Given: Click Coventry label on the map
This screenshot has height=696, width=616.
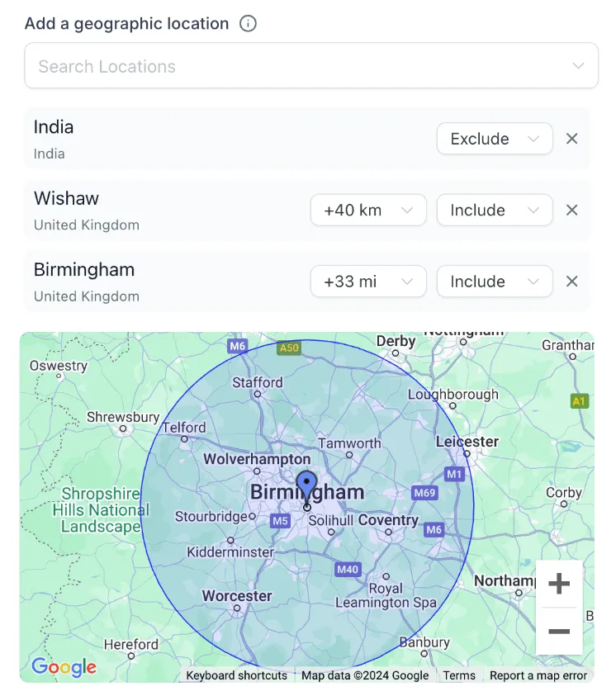Looking at the screenshot, I should [x=388, y=520].
